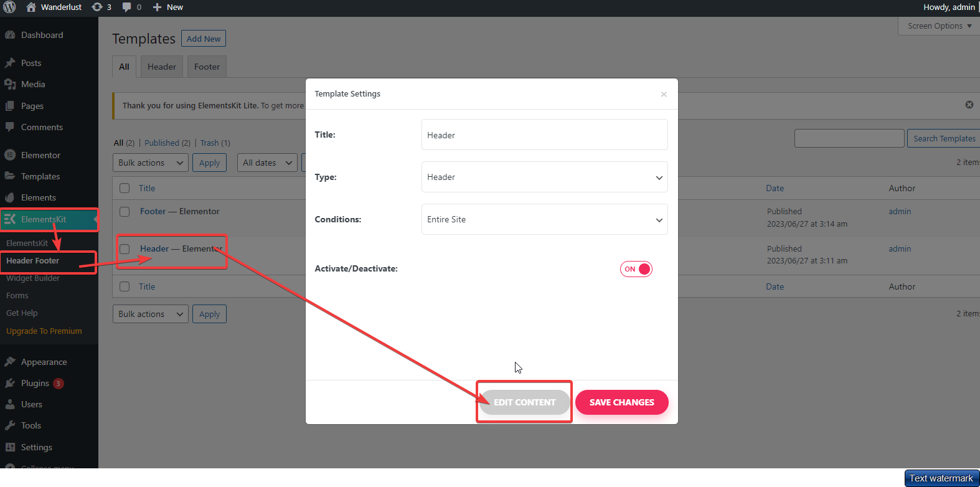
Task: Click the Plugins plug icon
Action: point(10,383)
